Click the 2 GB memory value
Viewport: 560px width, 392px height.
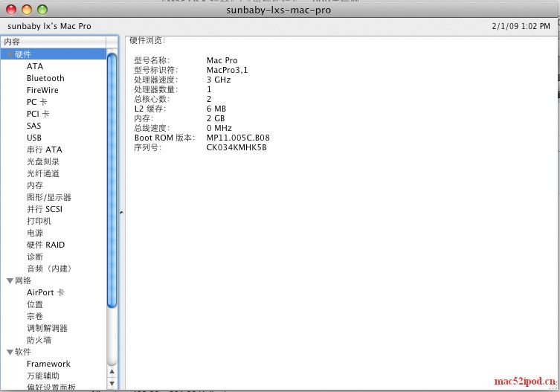click(x=216, y=118)
